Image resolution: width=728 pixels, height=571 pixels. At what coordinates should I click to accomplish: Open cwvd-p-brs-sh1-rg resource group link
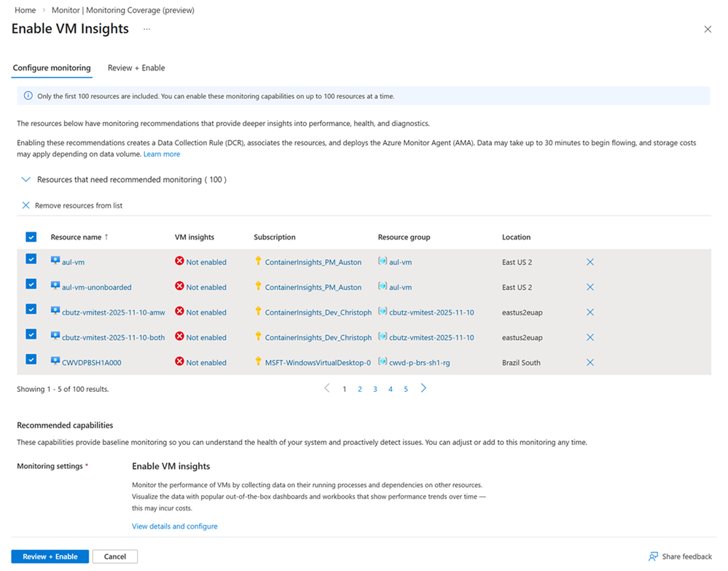(419, 363)
